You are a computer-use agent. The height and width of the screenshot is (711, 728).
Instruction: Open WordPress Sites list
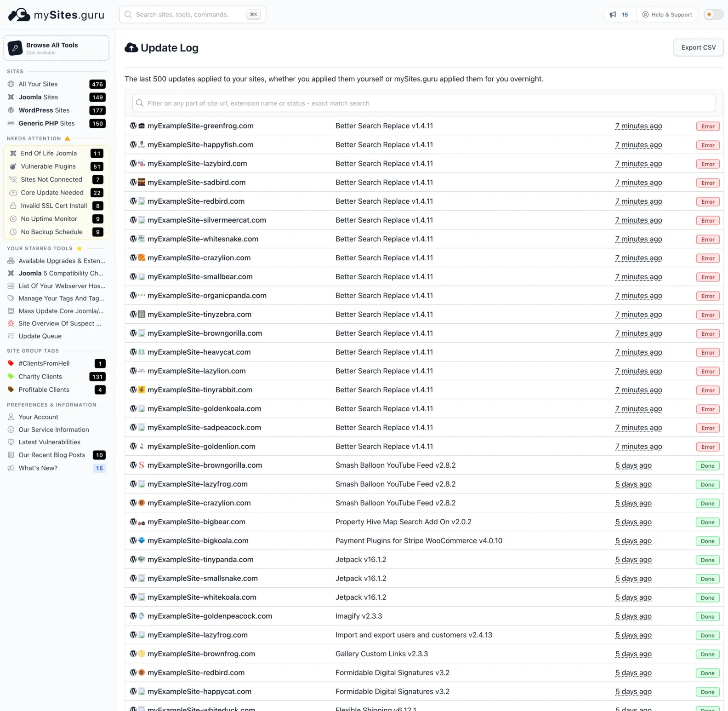point(57,110)
